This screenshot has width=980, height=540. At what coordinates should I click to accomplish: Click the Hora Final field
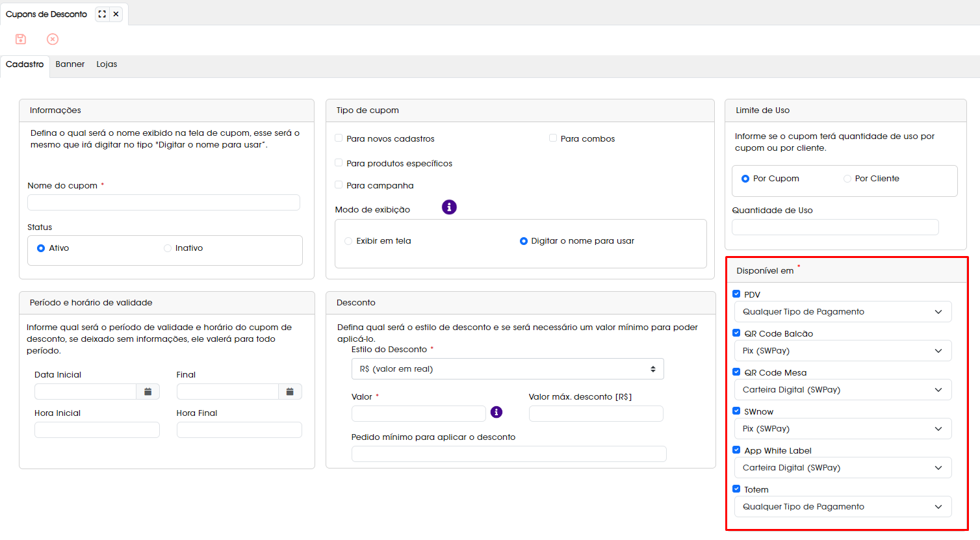239,430
